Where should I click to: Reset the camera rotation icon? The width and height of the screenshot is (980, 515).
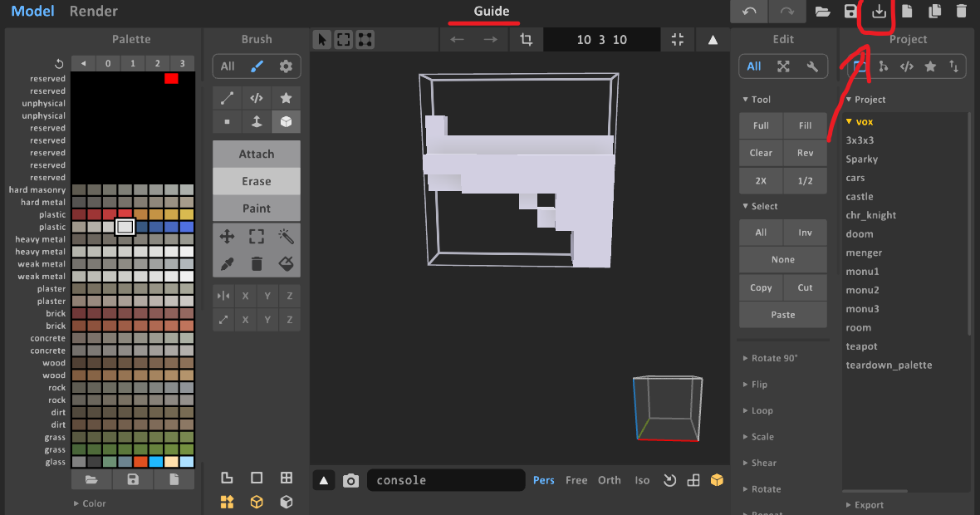pos(669,480)
